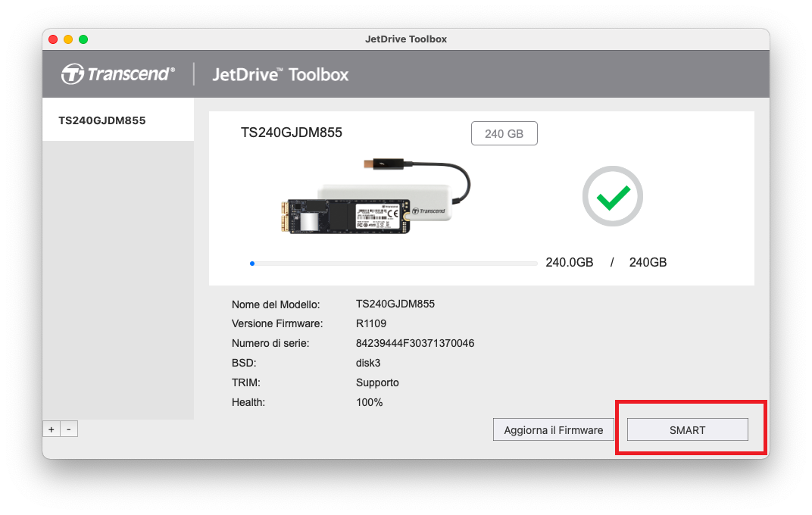
Task: Close the JetDrive Toolbox window
Action: click(x=53, y=39)
